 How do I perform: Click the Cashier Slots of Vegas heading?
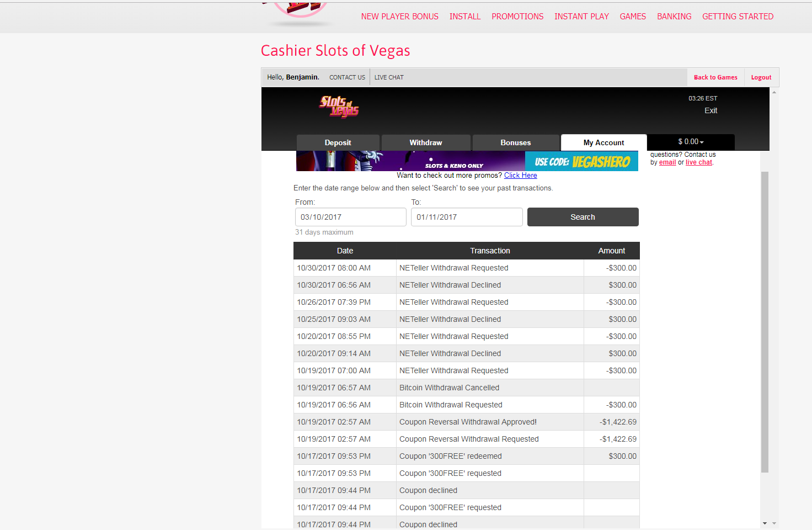[335, 51]
